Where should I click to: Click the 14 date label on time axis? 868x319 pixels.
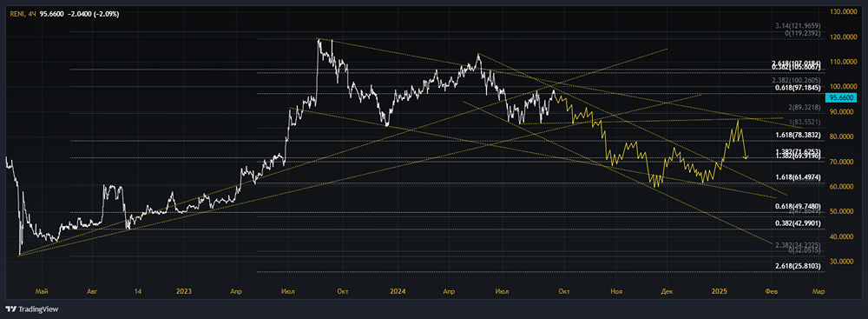point(138,291)
